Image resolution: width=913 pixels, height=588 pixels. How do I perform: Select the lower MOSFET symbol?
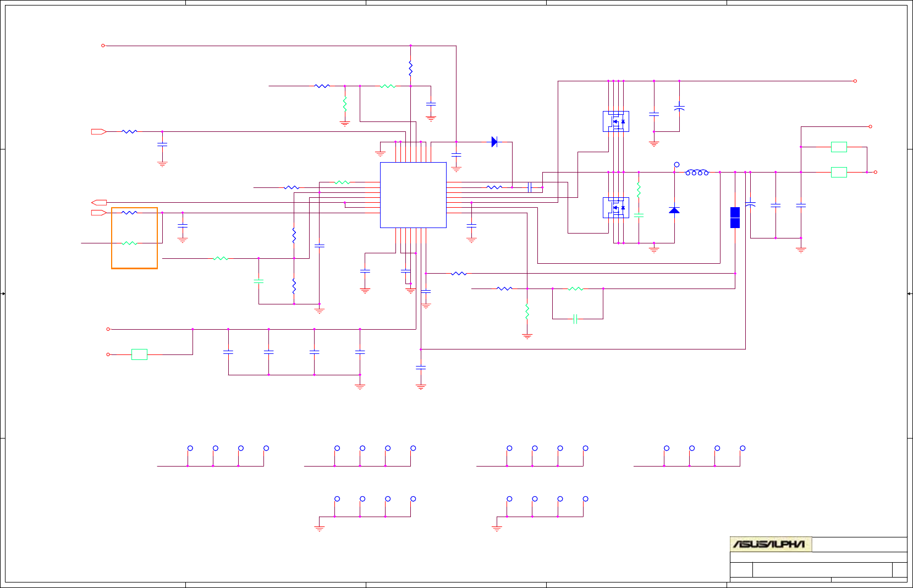[x=616, y=208]
